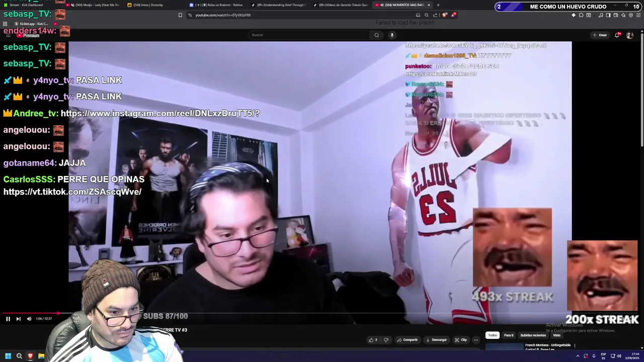Open the browser tab groups grid icon
This screenshot has height=362, width=644.
5,24
